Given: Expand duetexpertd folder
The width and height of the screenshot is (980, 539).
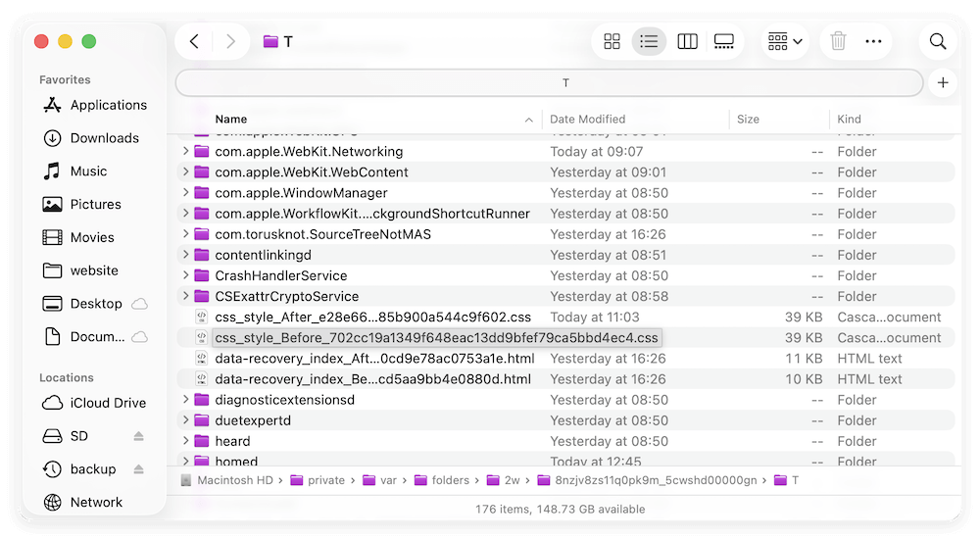Looking at the screenshot, I should pyautogui.click(x=185, y=420).
